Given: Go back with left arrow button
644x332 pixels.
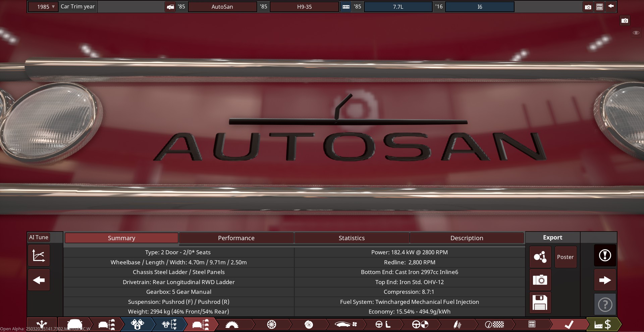Looking at the screenshot, I should click(39, 280).
